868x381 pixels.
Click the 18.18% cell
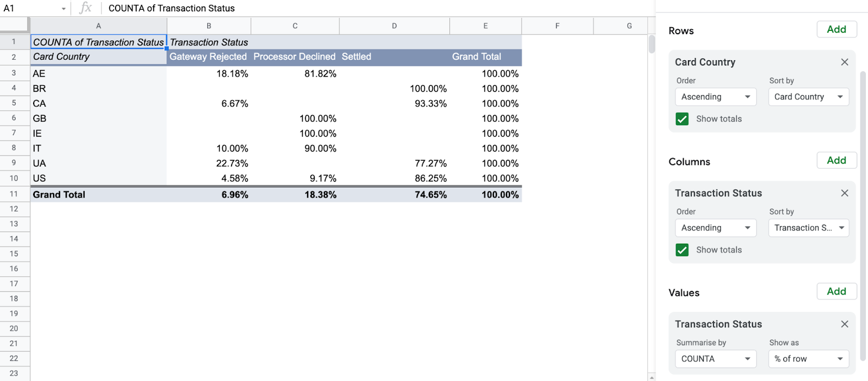[x=209, y=73]
